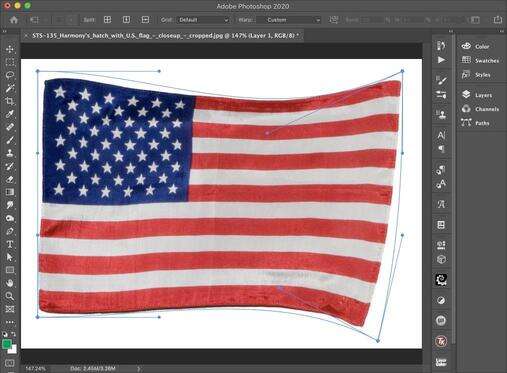
Task: Select the Move tool
Action: click(10, 49)
